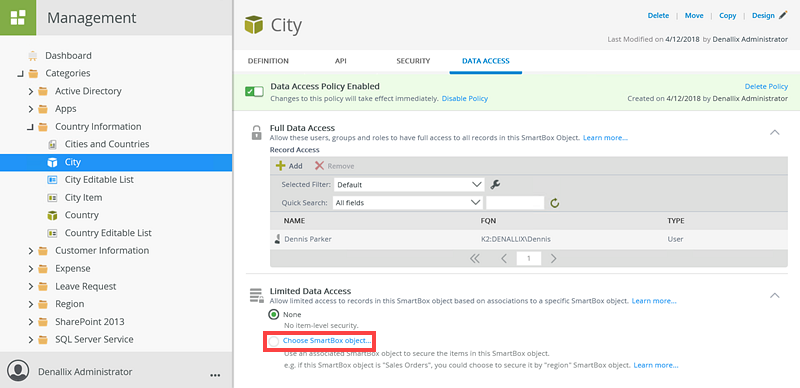800x388 pixels.
Task: Go to the next page of records
Action: coord(554,258)
